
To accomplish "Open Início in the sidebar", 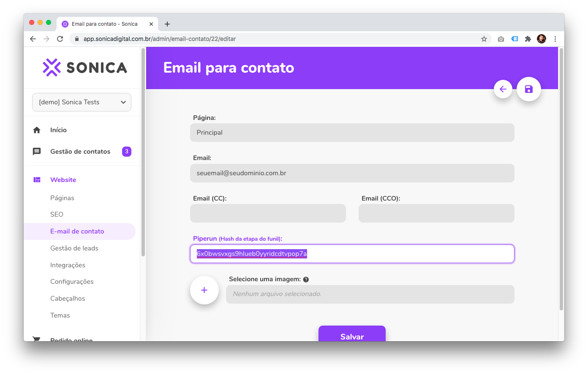I will click(58, 130).
